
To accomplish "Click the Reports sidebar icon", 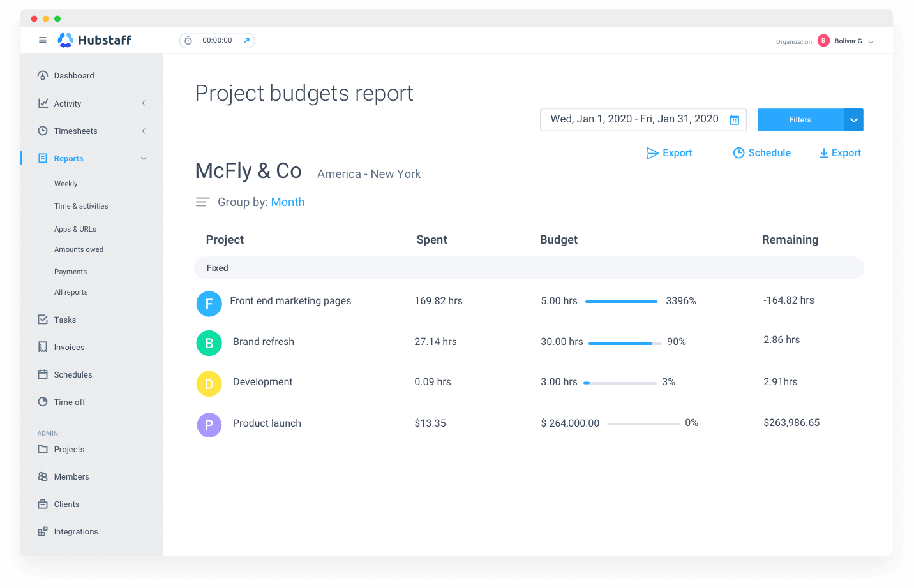I will point(43,158).
